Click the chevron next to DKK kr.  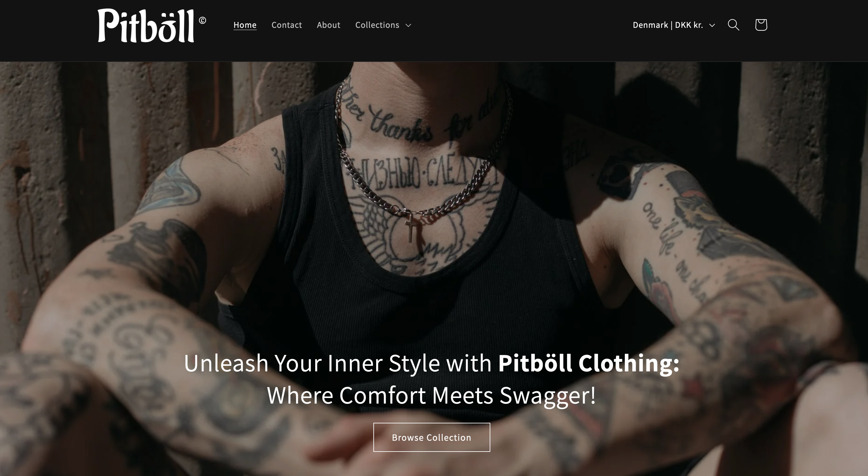point(712,25)
